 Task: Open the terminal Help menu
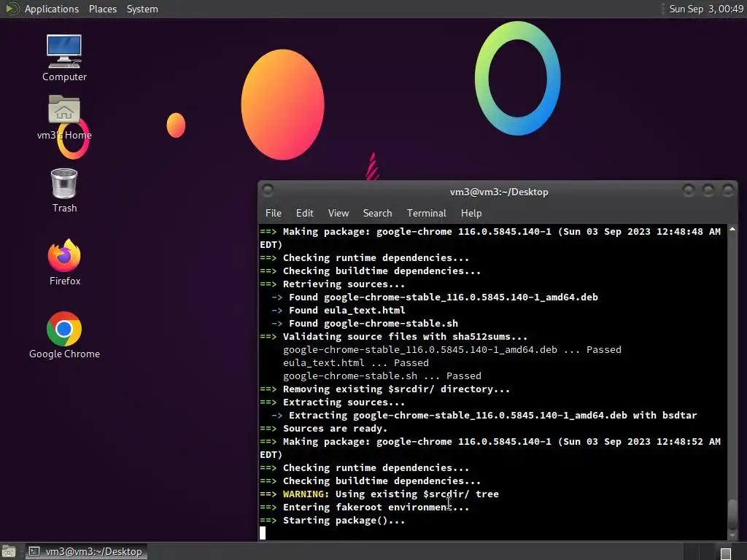click(471, 213)
